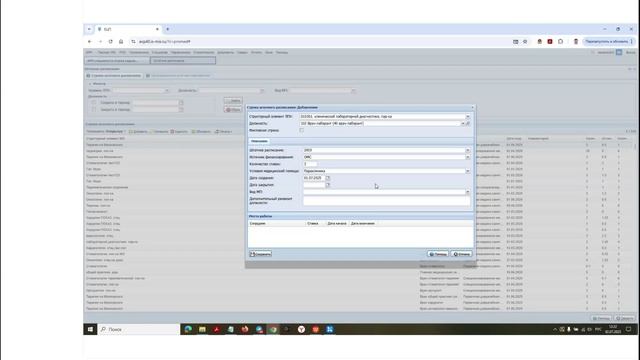Bookmark page with the star icon
Screen dimensions: 640x360
pyautogui.click(x=525, y=42)
